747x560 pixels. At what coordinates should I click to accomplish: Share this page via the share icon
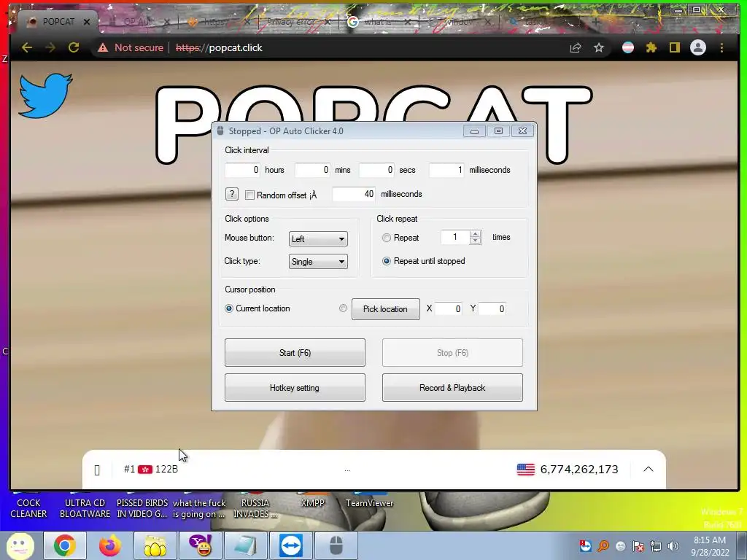point(576,47)
